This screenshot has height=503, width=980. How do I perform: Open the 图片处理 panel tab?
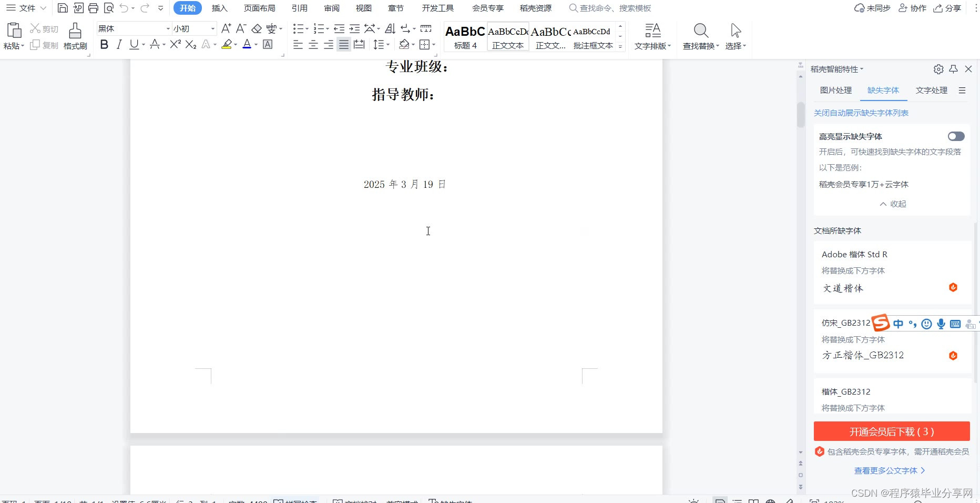point(836,90)
